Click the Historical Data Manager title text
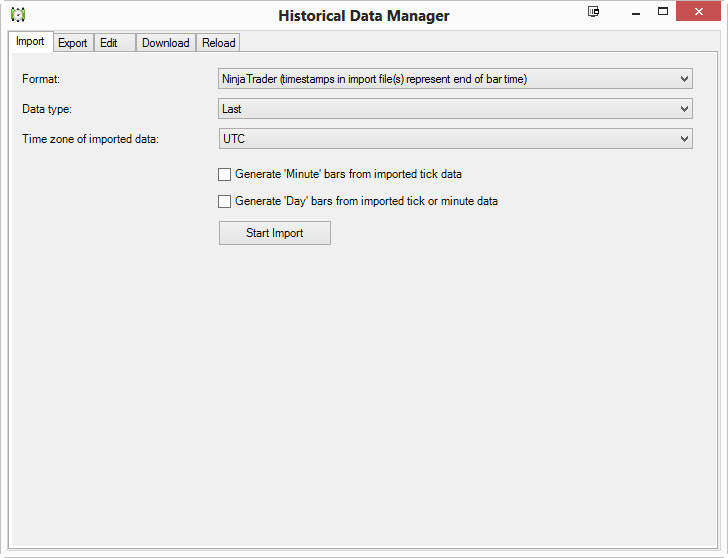The width and height of the screenshot is (728, 558). tap(364, 16)
